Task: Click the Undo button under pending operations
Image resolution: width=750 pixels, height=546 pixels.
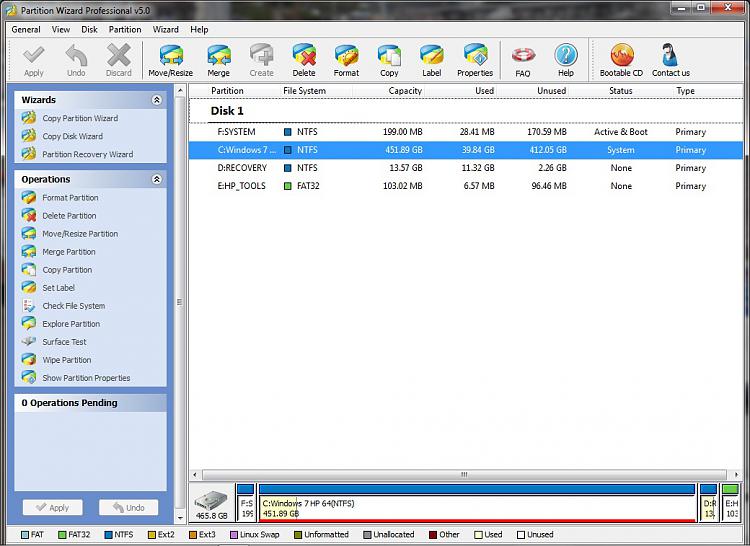Action: tap(129, 507)
